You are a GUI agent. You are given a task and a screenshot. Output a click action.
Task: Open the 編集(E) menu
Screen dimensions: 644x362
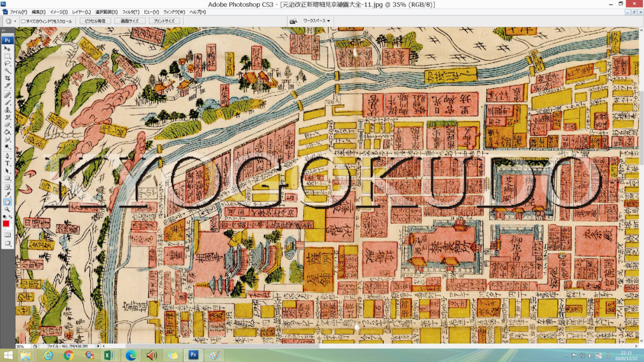click(39, 12)
